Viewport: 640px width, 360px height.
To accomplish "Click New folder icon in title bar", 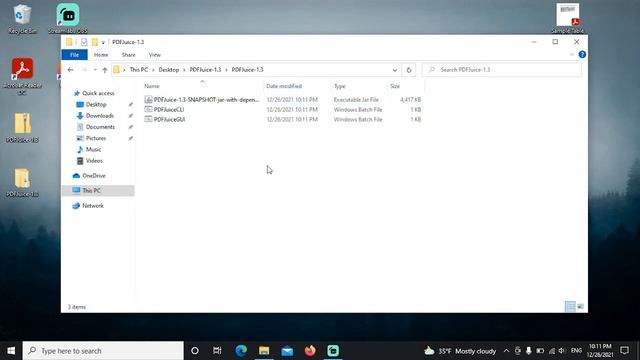I will pyautogui.click(x=95, y=42).
